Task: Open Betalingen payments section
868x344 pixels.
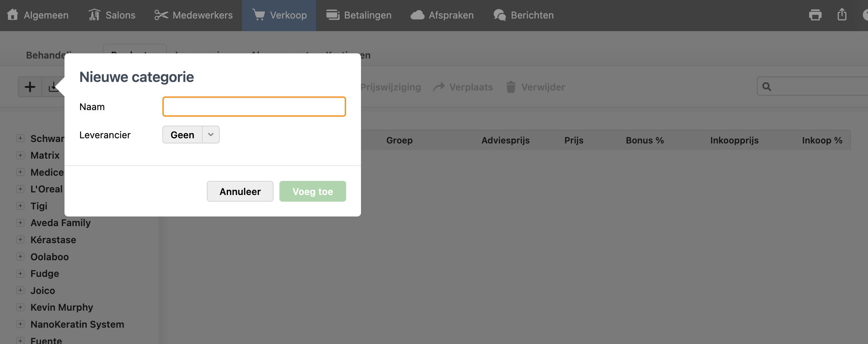Action: click(x=359, y=15)
